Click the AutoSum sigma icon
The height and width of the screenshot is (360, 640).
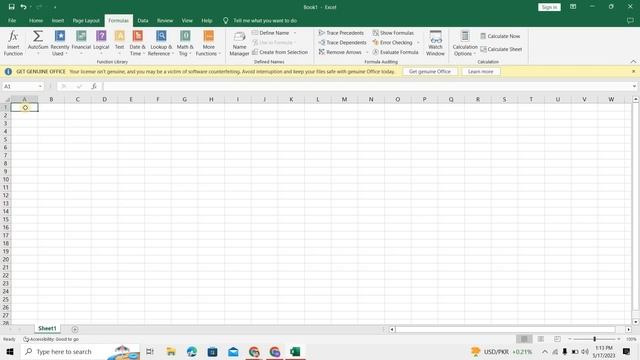[x=38, y=36]
